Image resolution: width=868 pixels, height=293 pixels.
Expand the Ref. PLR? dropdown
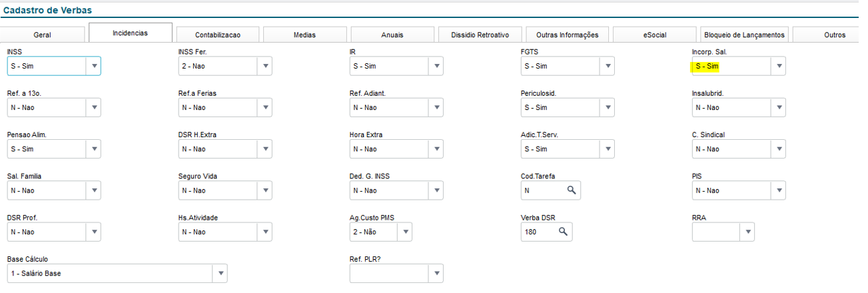pos(436,274)
